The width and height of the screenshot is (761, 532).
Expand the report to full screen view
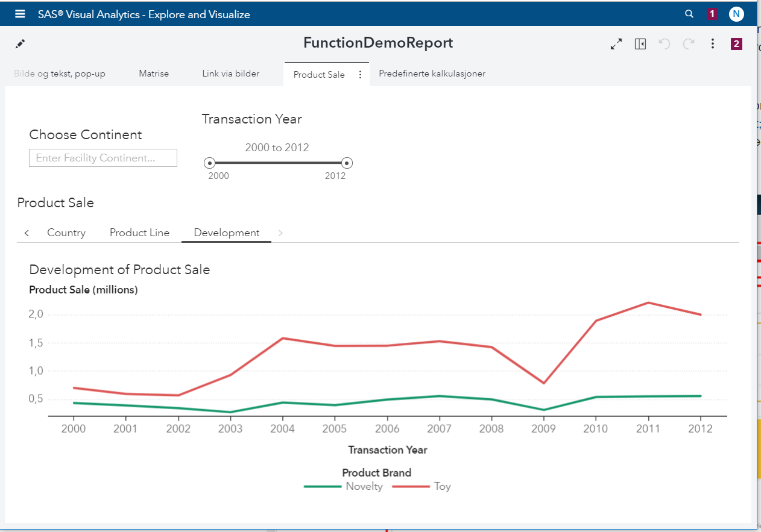pyautogui.click(x=616, y=43)
